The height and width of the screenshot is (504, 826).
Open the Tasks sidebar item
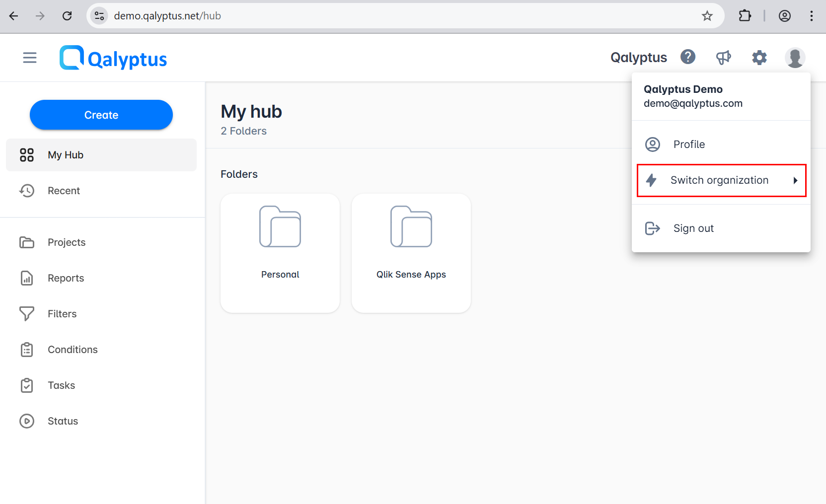click(61, 385)
